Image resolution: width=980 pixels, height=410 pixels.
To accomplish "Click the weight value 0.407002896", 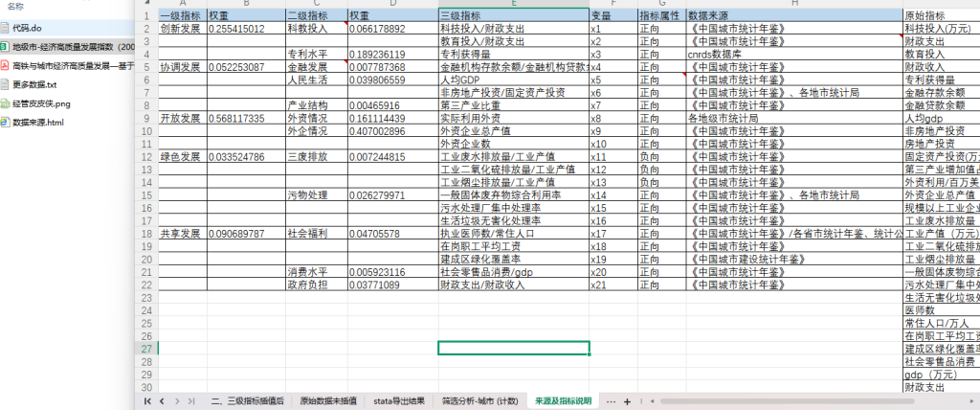I will click(393, 131).
